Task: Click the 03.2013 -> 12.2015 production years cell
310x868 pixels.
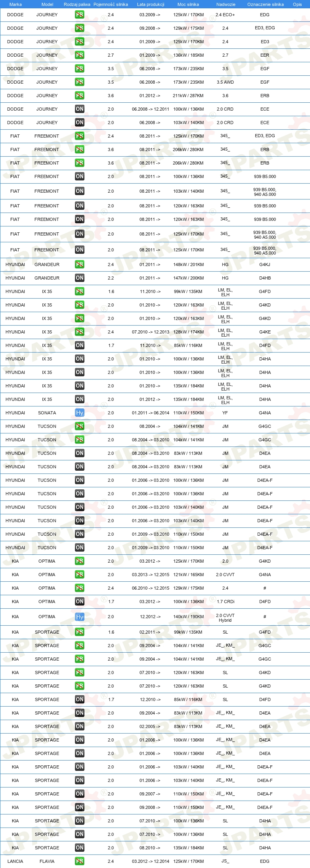Action: (151, 575)
